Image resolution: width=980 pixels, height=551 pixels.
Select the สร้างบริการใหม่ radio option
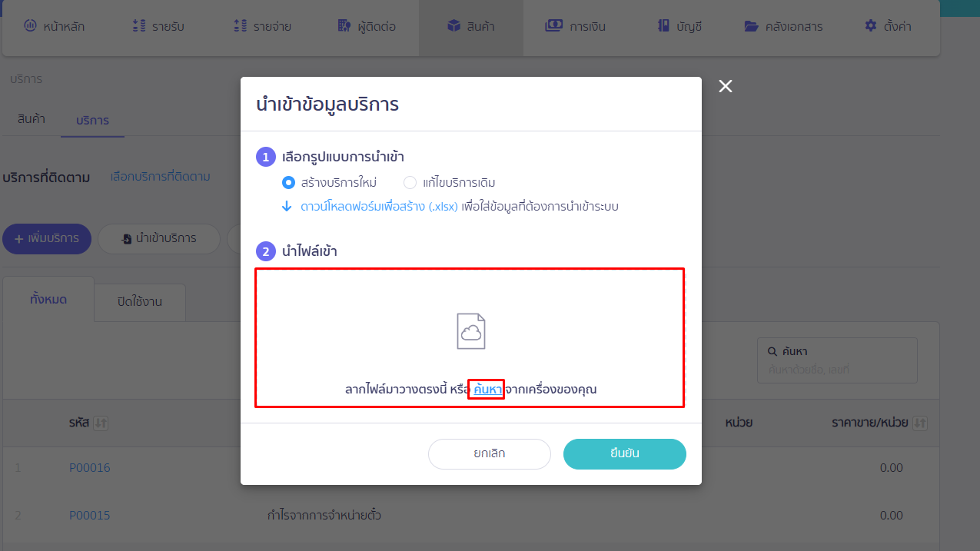pos(288,183)
